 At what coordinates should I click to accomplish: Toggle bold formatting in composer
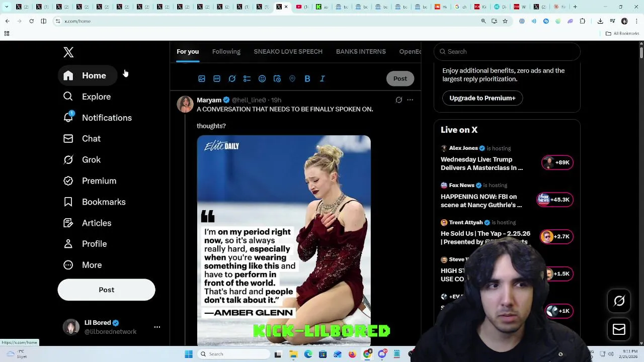tap(307, 78)
